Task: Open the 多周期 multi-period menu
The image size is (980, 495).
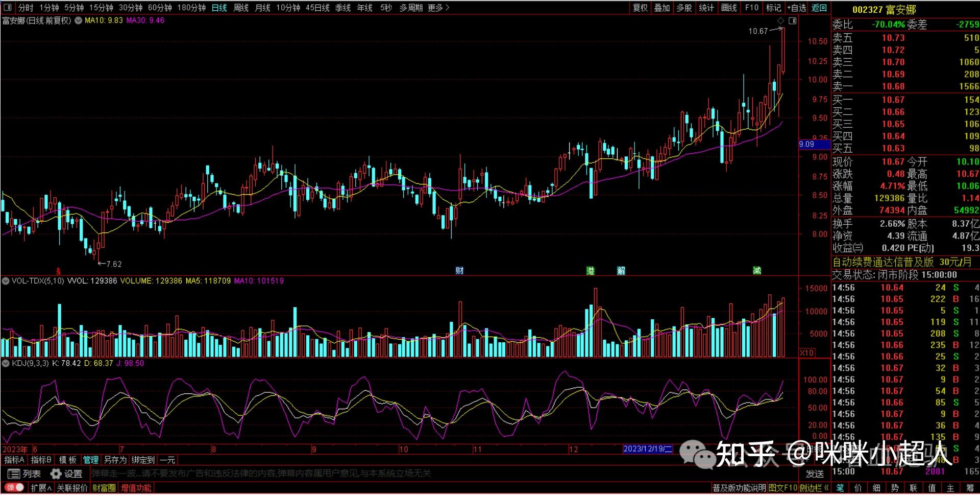Action: click(411, 8)
